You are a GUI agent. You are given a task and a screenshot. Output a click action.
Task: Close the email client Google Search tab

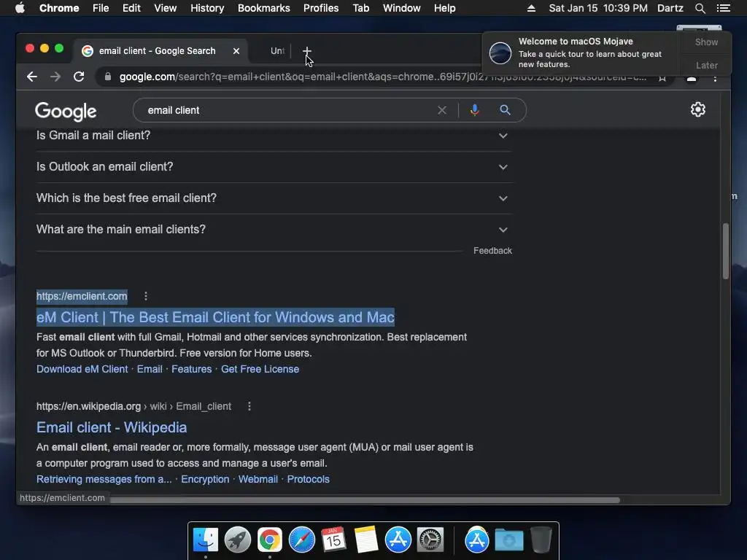(236, 51)
